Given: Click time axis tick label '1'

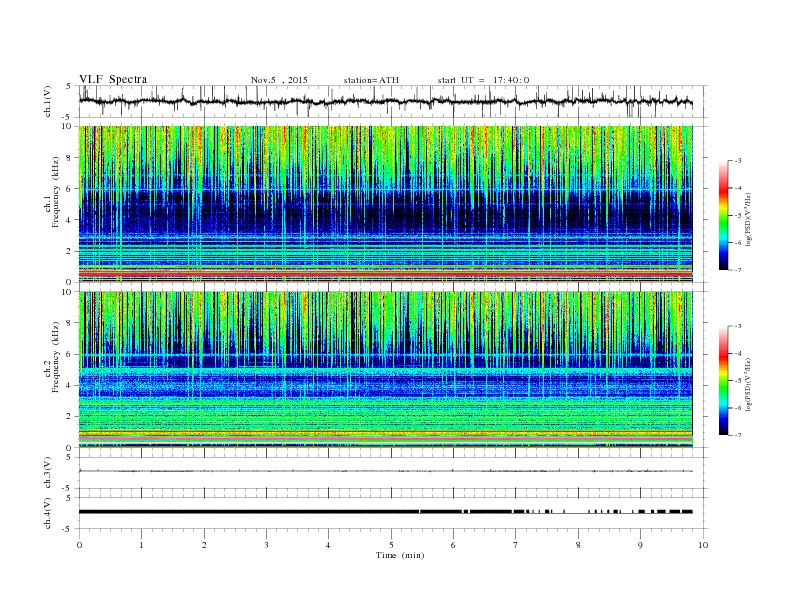Looking at the screenshot, I should [141, 545].
